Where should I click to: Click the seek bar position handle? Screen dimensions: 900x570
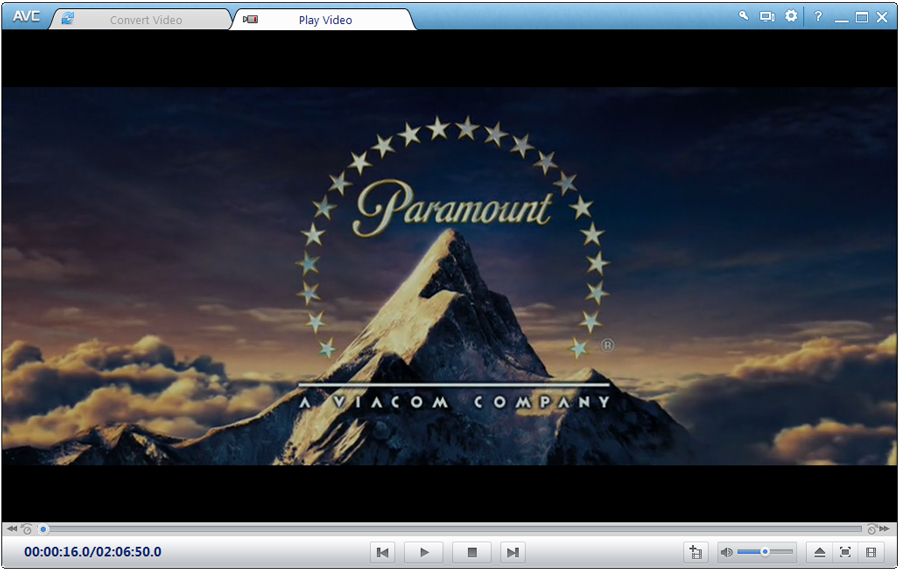point(43,529)
